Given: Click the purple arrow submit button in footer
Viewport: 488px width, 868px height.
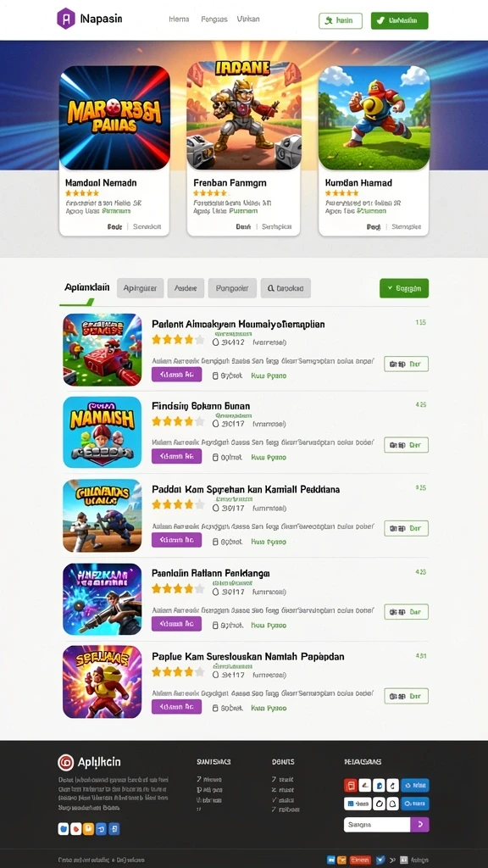Looking at the screenshot, I should tap(419, 824).
